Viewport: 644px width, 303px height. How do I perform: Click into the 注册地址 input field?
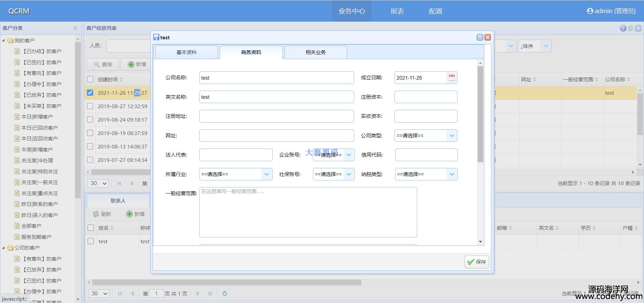[276, 116]
